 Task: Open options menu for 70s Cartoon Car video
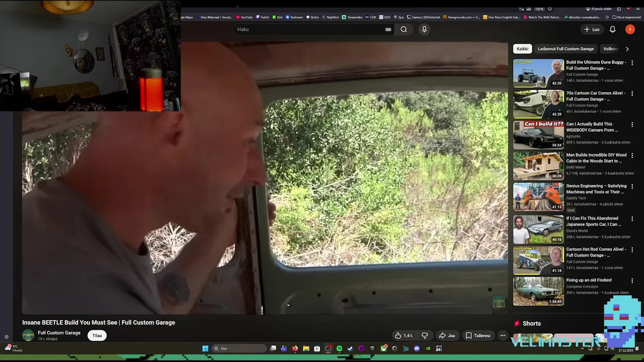[632, 94]
